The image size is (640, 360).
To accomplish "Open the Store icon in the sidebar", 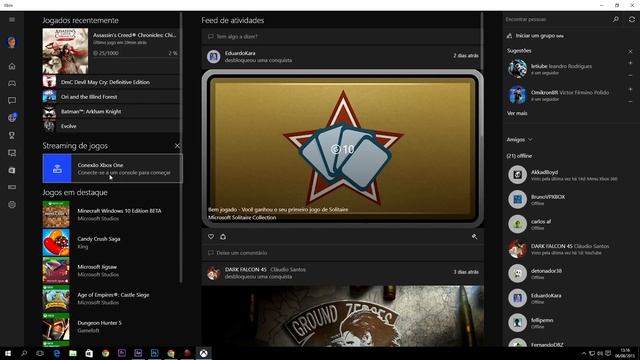I will (12, 170).
